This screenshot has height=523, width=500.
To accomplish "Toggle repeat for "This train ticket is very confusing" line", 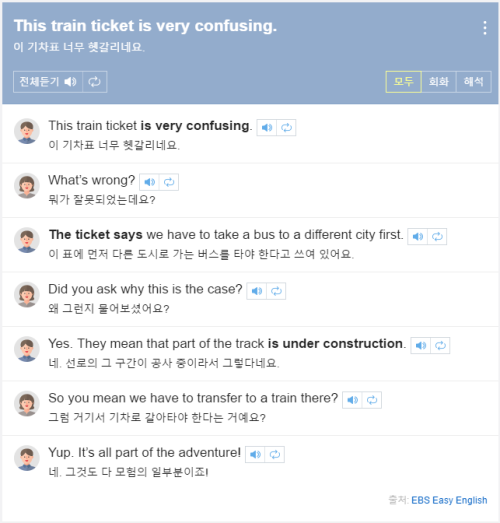I will click(x=286, y=127).
